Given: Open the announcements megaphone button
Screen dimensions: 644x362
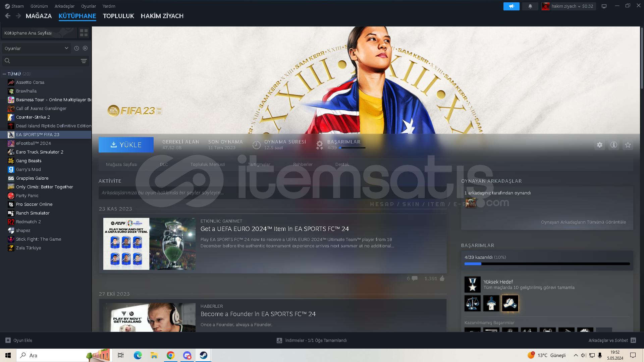Looking at the screenshot, I should (511, 6).
